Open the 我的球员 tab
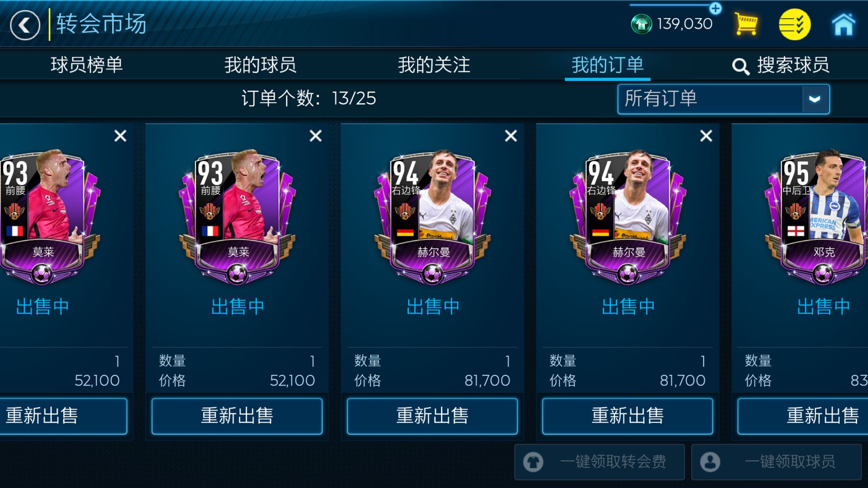 (x=260, y=65)
